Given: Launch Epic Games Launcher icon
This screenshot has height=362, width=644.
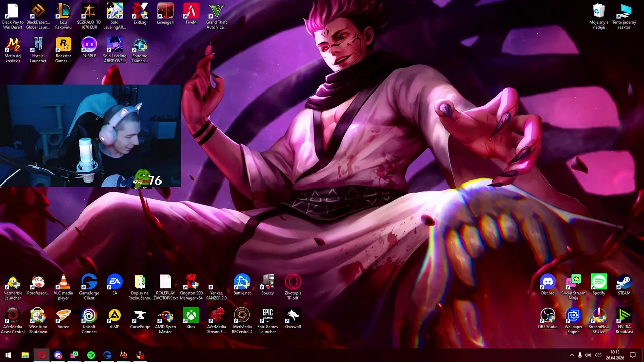Looking at the screenshot, I should 268,321.
